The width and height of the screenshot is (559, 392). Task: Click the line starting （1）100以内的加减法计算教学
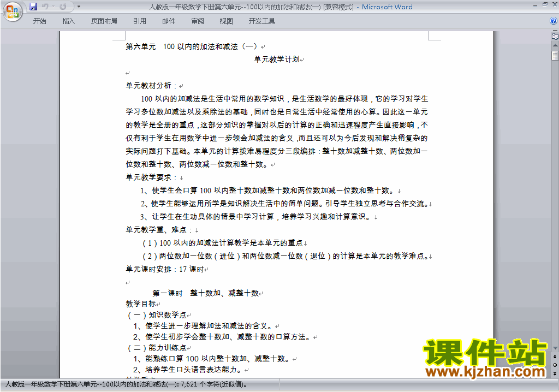(223, 243)
